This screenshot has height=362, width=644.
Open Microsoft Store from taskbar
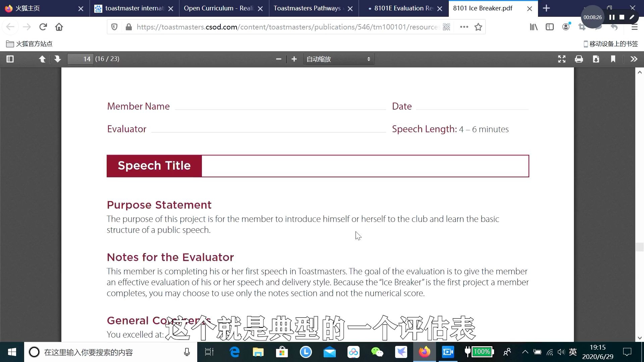[x=282, y=352]
